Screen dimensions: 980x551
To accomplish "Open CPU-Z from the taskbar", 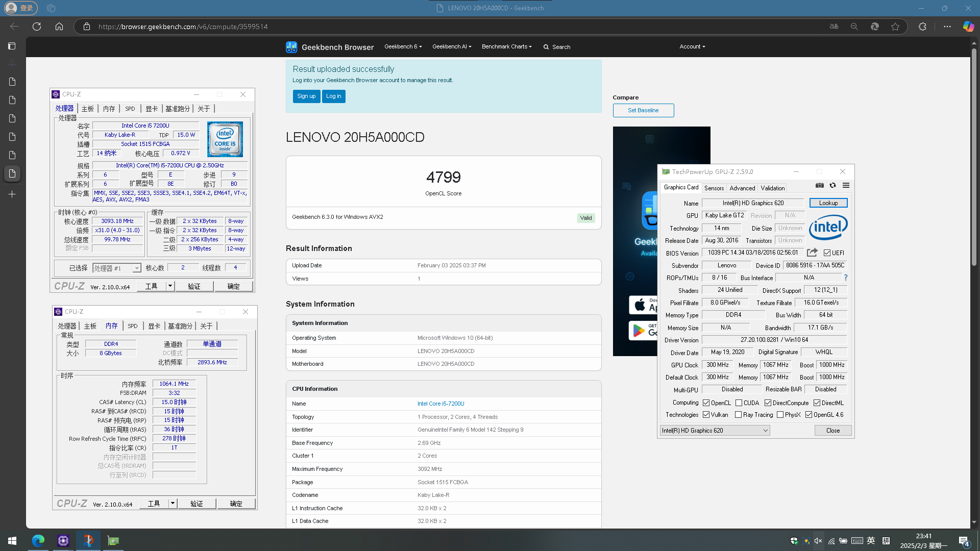I will coord(63,541).
